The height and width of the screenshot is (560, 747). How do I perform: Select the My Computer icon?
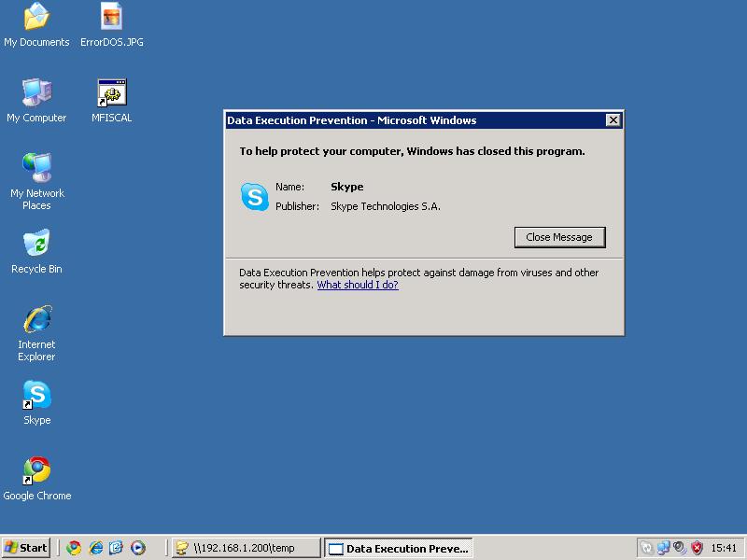click(36, 93)
